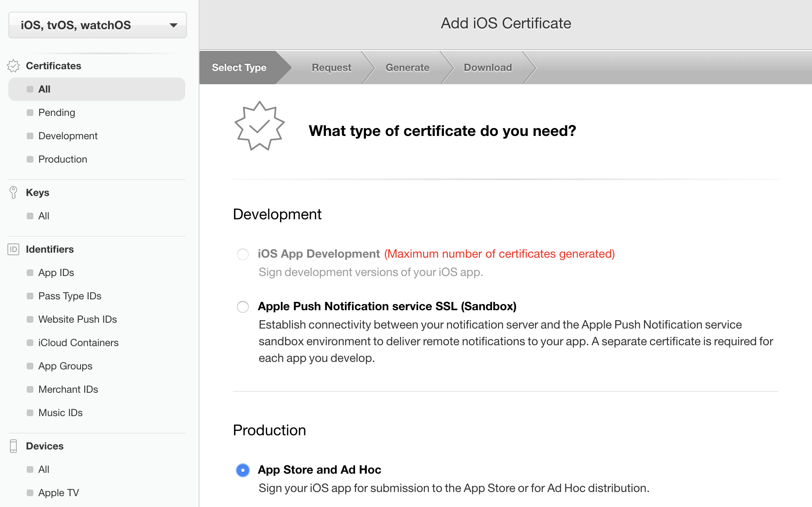Open the Merchant IDs page

(68, 389)
